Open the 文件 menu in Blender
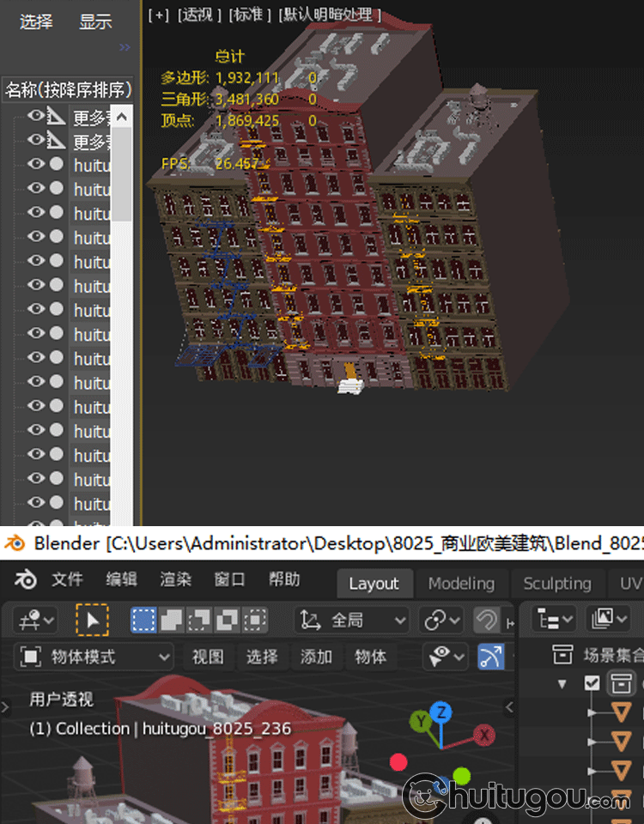The height and width of the screenshot is (824, 644). [66, 580]
